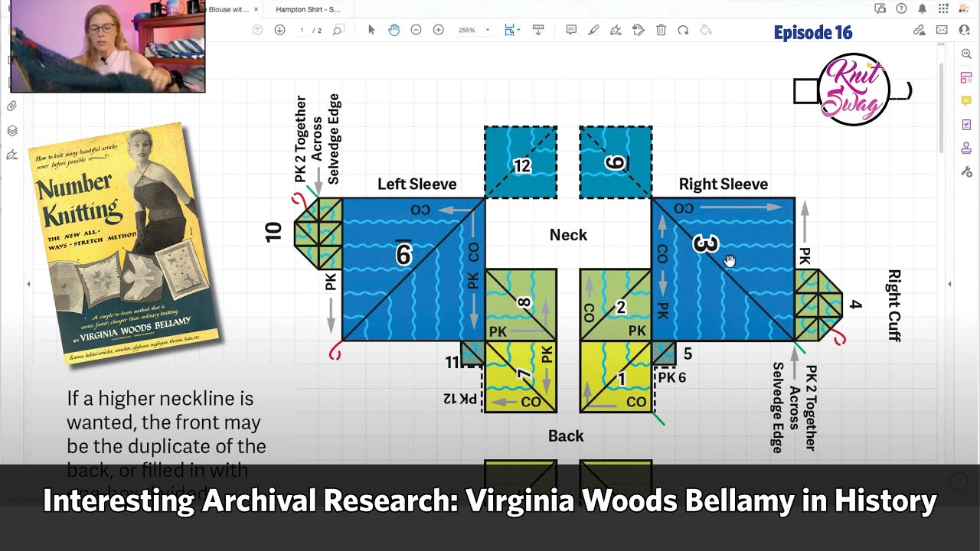Viewport: 980px width, 551px height.
Task: Click the rotate page icon
Action: [683, 30]
